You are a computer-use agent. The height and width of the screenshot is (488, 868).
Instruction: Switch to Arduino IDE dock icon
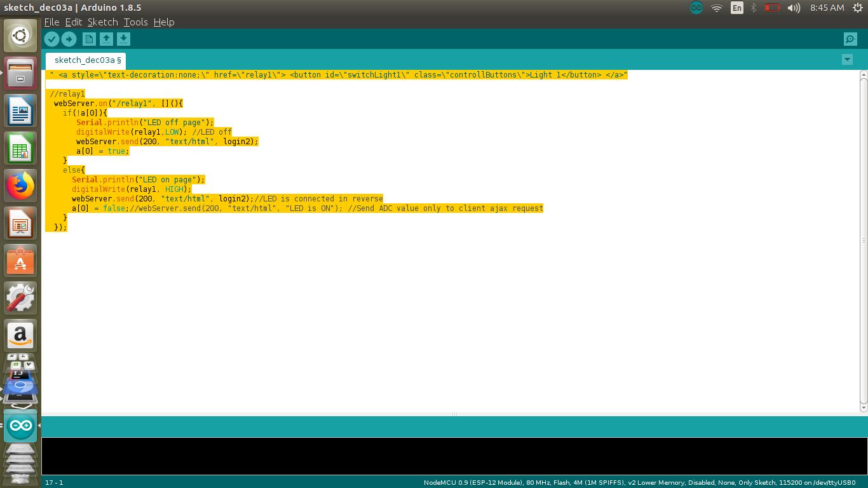click(20, 425)
